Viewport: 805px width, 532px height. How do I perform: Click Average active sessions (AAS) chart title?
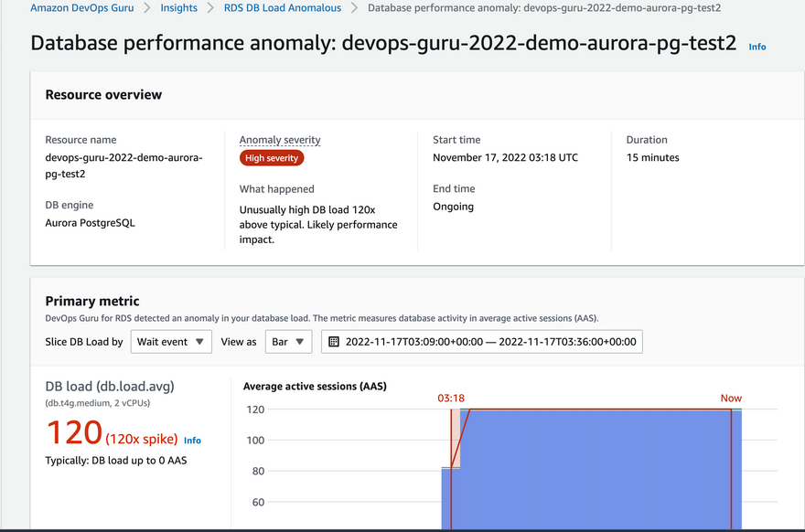315,387
